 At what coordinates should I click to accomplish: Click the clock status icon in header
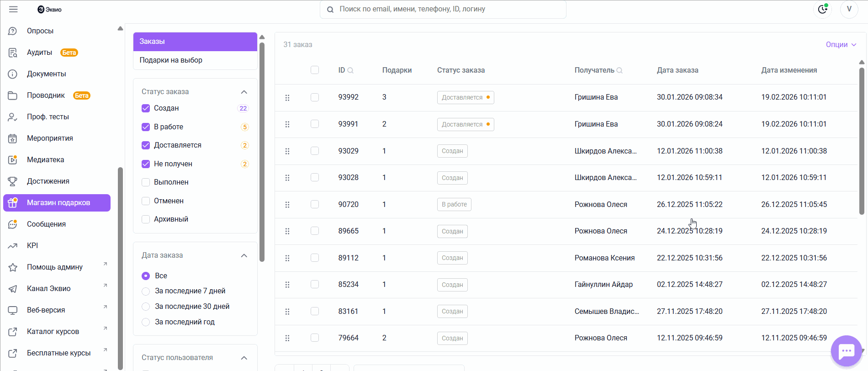click(x=822, y=9)
